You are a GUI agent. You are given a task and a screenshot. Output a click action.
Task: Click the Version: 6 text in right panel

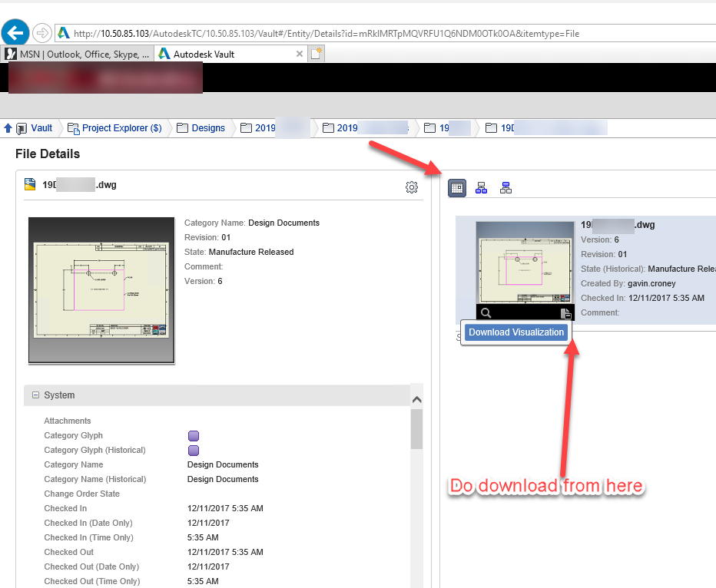(599, 239)
